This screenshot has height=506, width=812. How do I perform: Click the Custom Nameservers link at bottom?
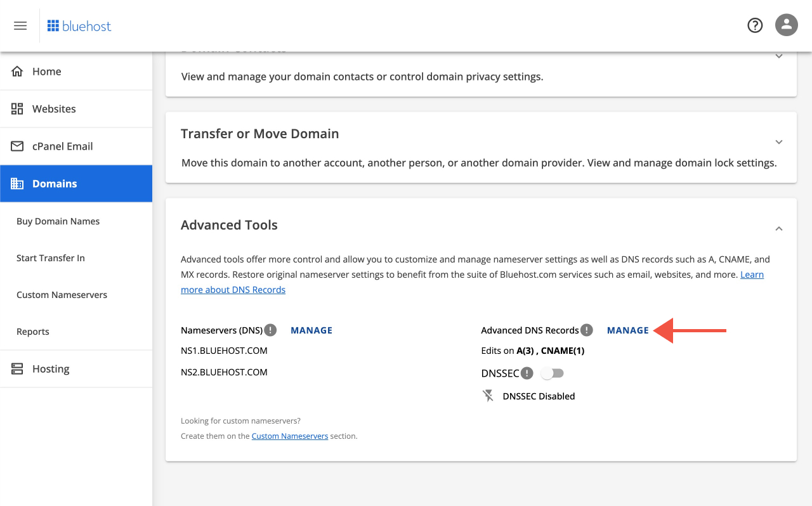coord(289,436)
